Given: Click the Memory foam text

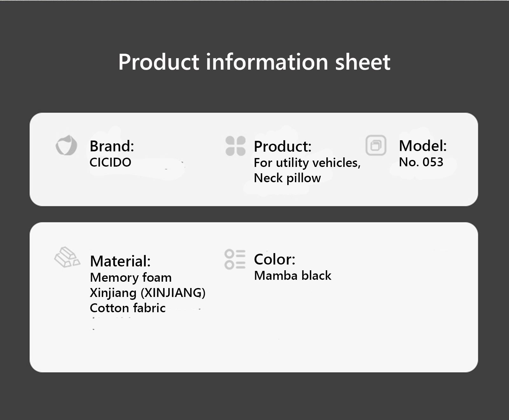Looking at the screenshot, I should 131,278.
